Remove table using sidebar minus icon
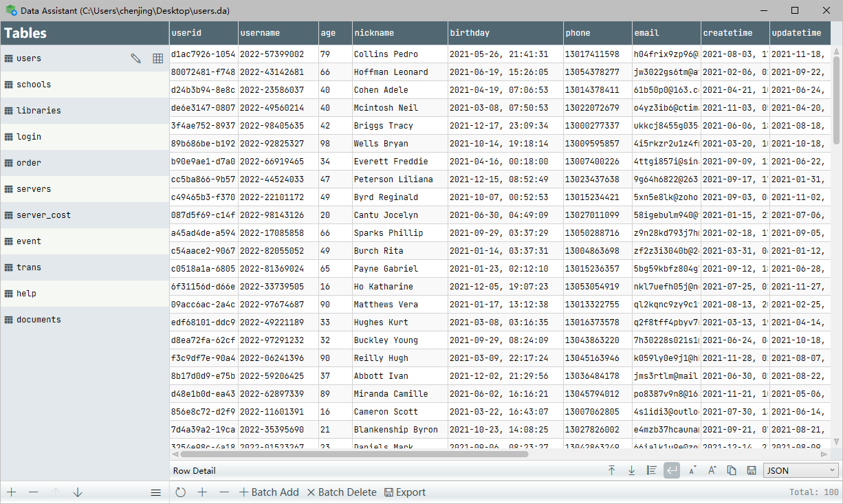The width and height of the screenshot is (843, 504). click(x=33, y=492)
